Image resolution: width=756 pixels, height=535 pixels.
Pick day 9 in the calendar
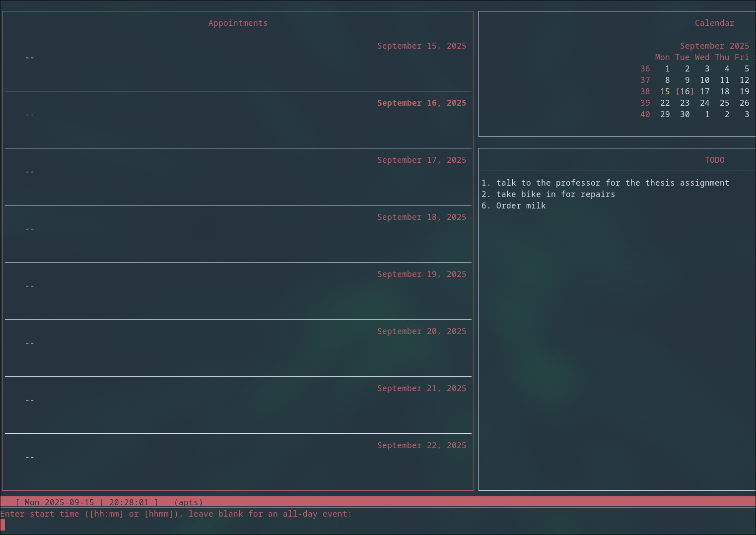[687, 80]
